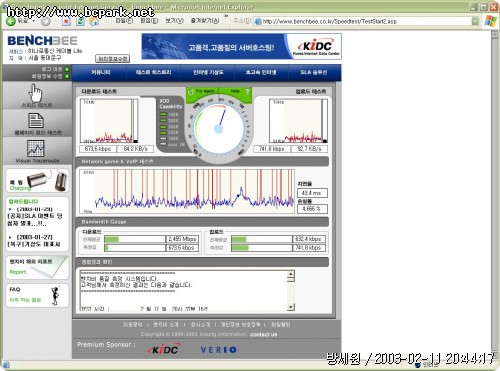Stop page loading with the red X icon
Viewport: 500px width, 371px height.
click(66, 22)
